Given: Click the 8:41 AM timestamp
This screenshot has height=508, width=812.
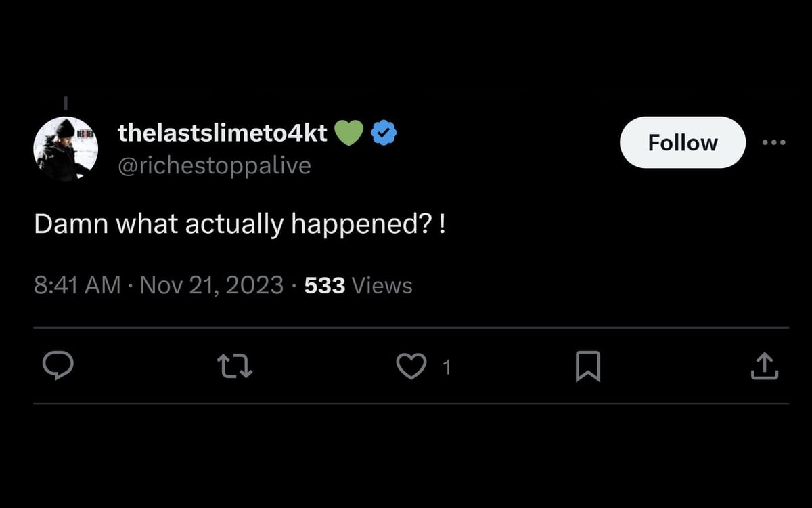Looking at the screenshot, I should (x=77, y=285).
